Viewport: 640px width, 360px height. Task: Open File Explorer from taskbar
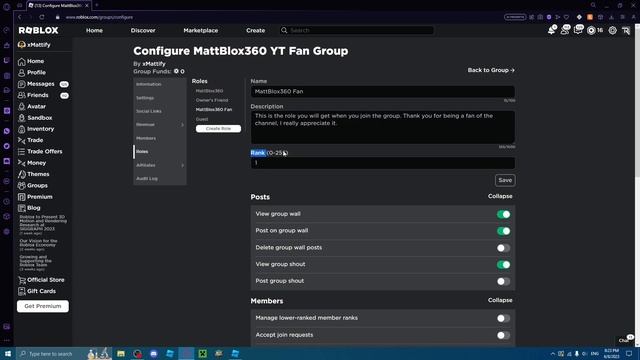coord(121,353)
